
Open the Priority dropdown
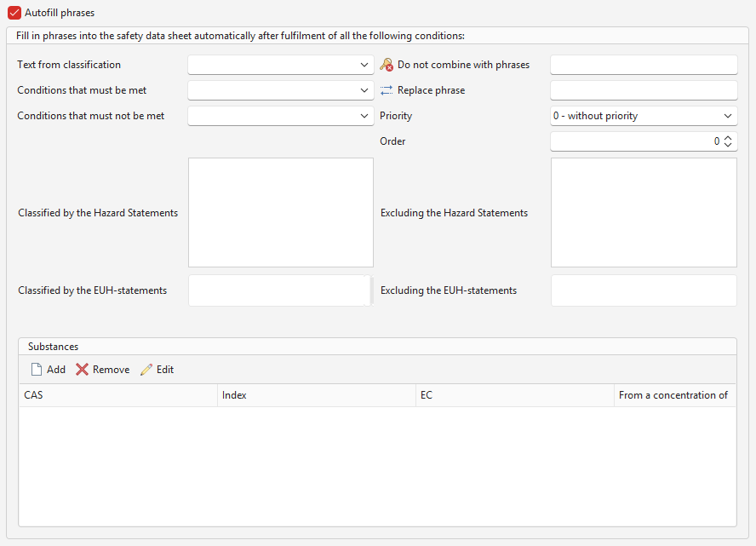pyautogui.click(x=644, y=116)
